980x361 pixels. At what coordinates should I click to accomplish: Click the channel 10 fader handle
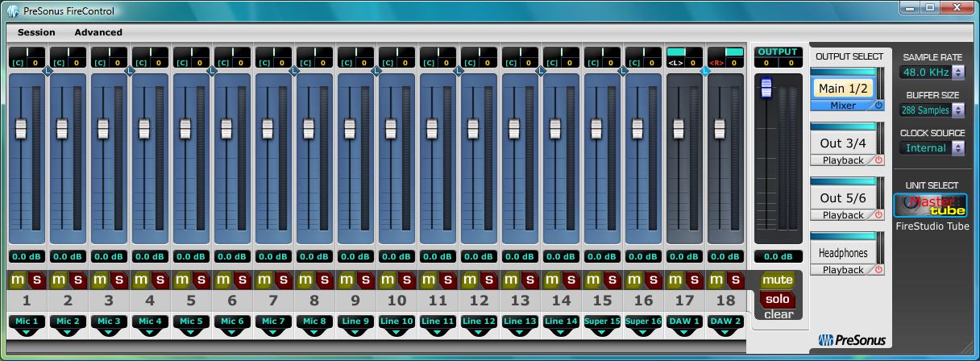coord(391,128)
